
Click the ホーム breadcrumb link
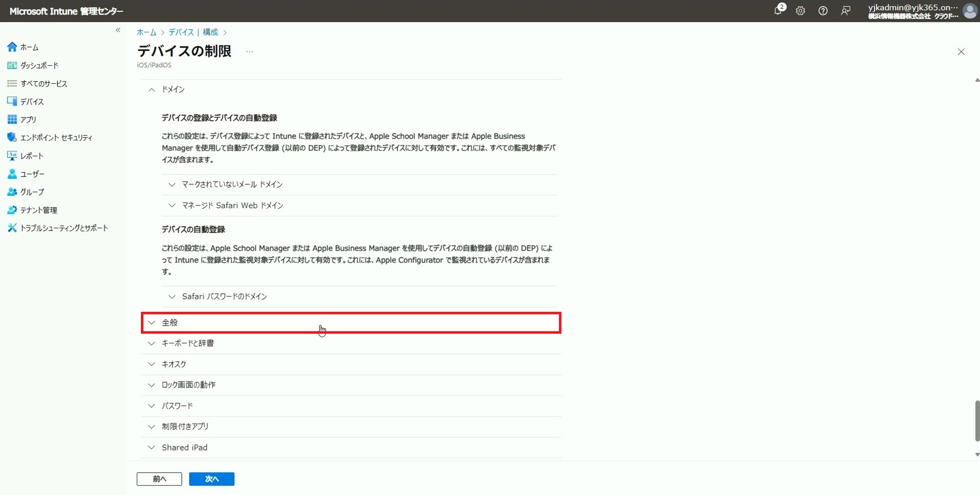(x=146, y=32)
